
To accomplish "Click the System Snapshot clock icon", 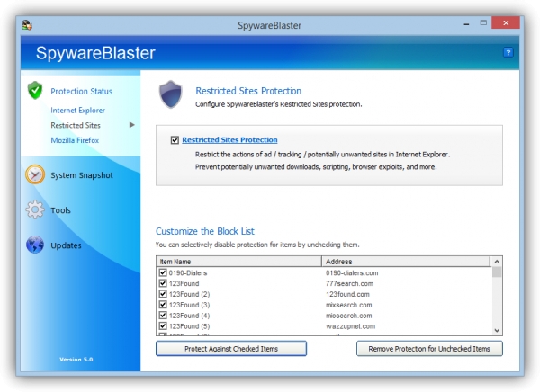I will (35, 174).
